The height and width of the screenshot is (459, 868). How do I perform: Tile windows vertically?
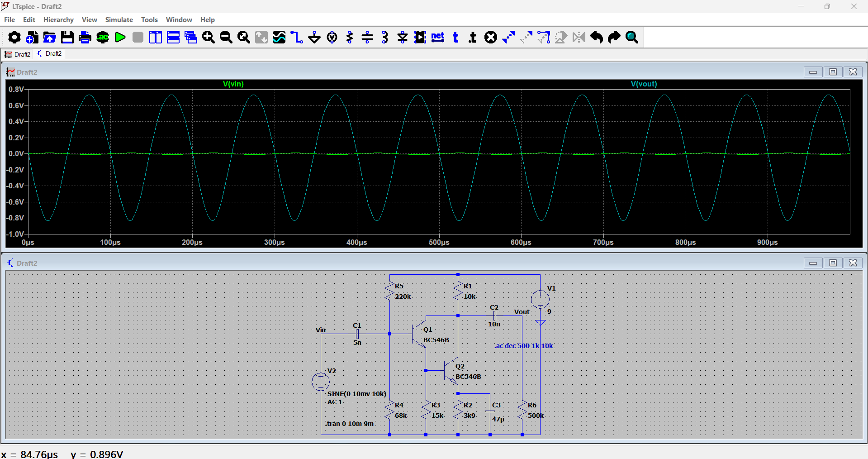[156, 37]
